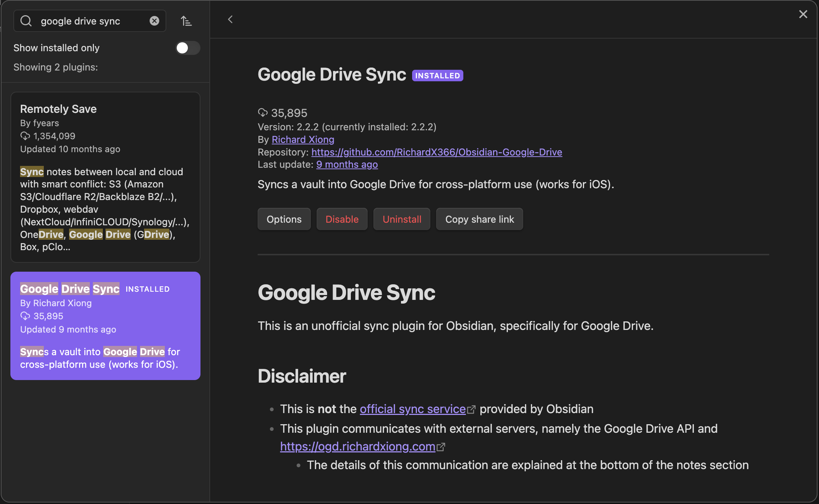Click Version 2.2.2 text line

[347, 127]
